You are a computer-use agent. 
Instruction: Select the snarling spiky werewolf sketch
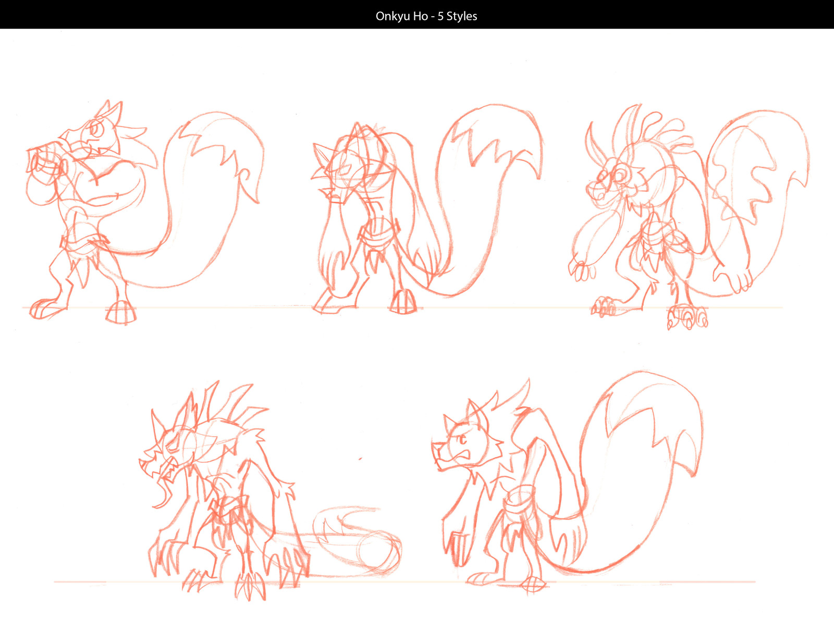tap(270, 491)
